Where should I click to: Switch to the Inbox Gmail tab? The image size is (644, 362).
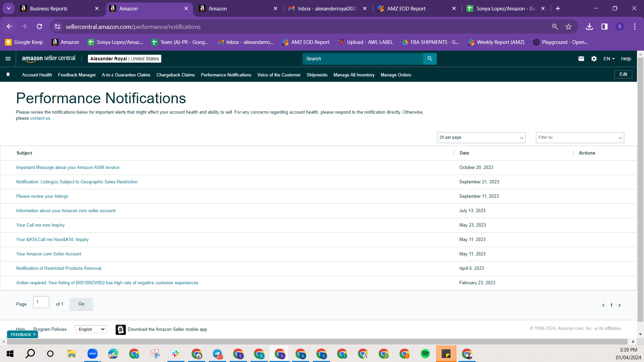(x=327, y=9)
